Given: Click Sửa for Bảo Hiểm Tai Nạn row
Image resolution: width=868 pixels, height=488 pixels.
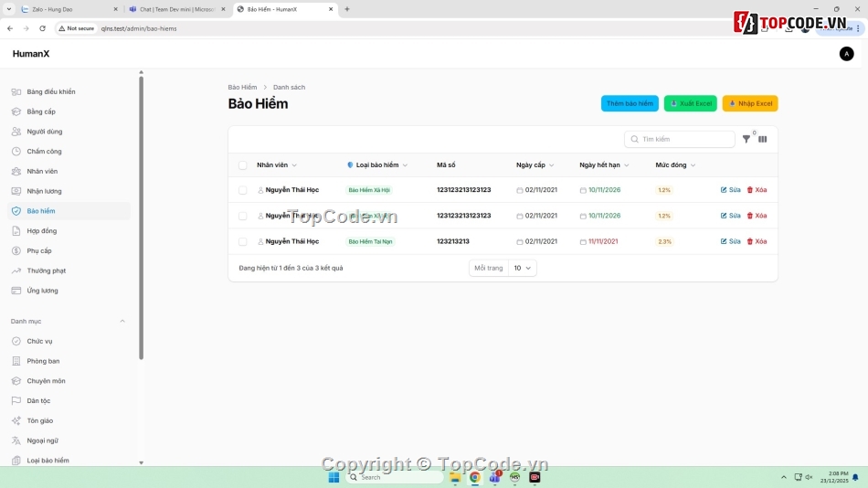Looking at the screenshot, I should click(x=730, y=241).
